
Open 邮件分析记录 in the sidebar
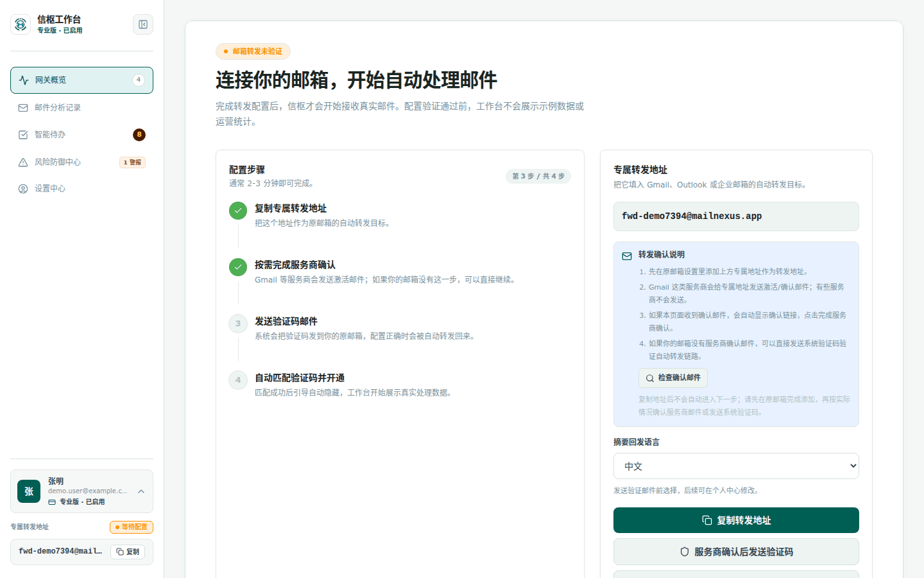coord(81,108)
